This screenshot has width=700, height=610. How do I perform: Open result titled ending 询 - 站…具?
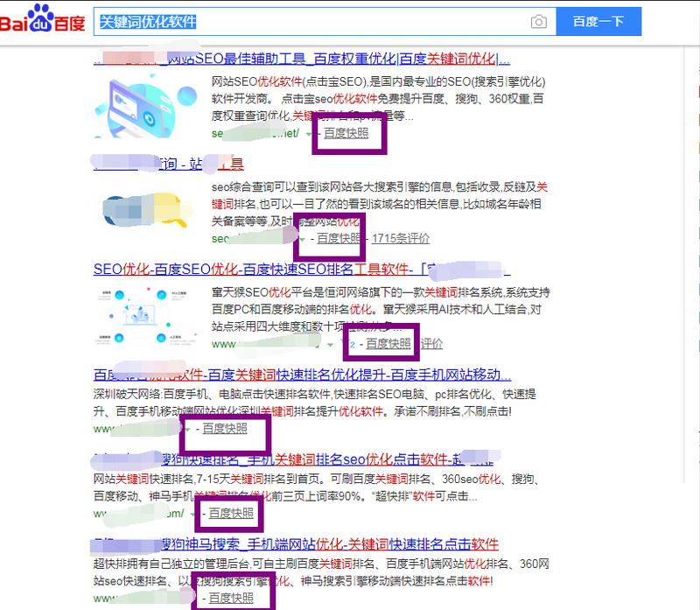tap(169, 164)
